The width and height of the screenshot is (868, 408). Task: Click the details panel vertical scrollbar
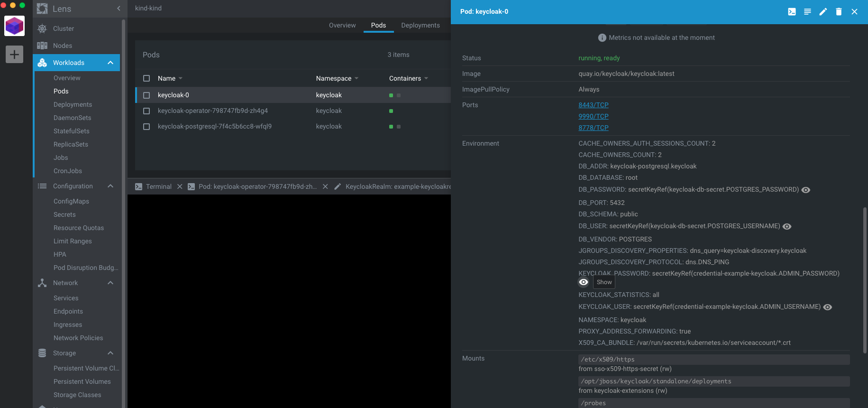[x=865, y=280]
